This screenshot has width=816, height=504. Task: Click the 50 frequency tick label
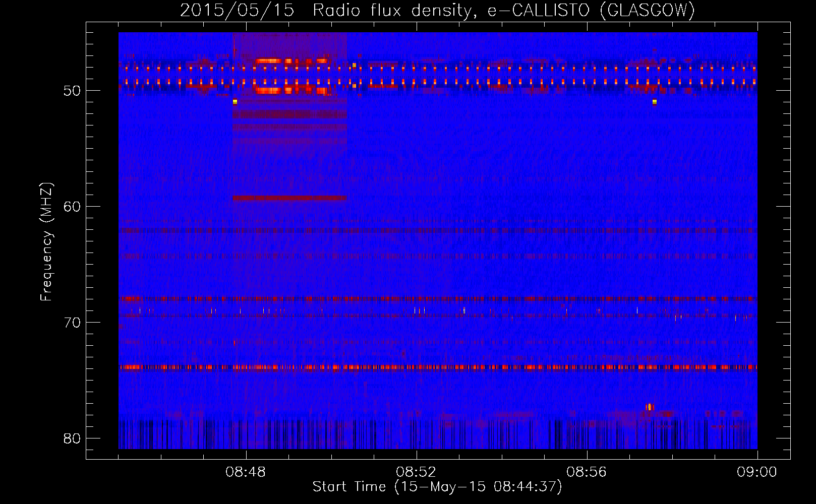73,91
